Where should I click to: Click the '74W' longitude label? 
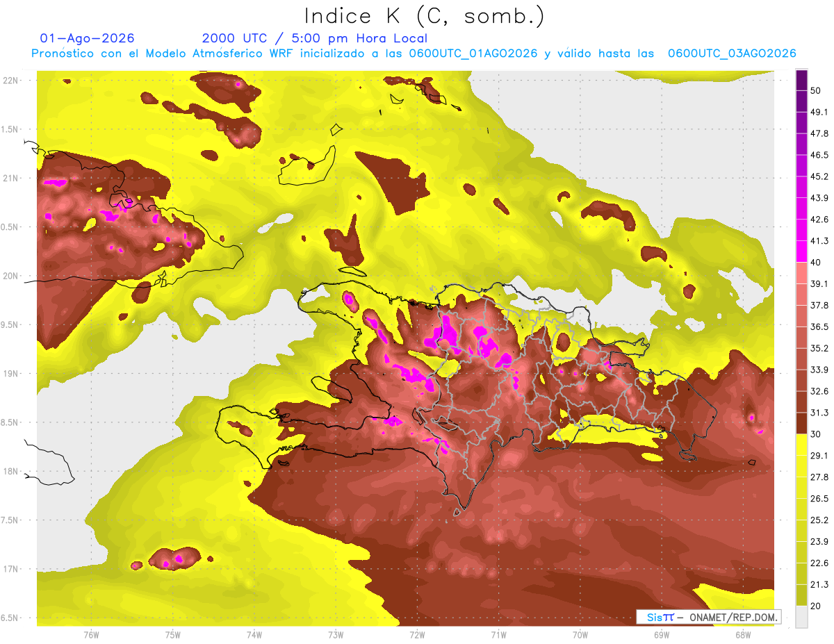pyautogui.click(x=254, y=635)
